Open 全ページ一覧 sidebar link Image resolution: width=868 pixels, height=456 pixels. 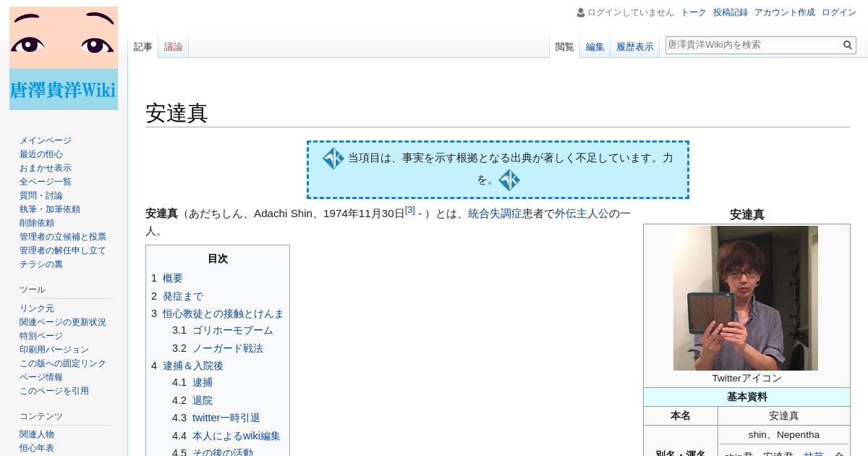click(x=46, y=182)
